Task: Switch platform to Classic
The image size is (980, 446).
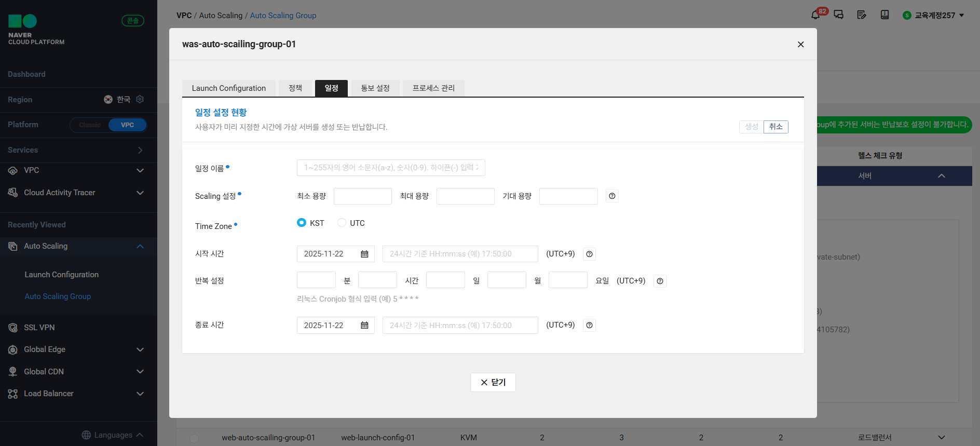Action: pyautogui.click(x=89, y=125)
